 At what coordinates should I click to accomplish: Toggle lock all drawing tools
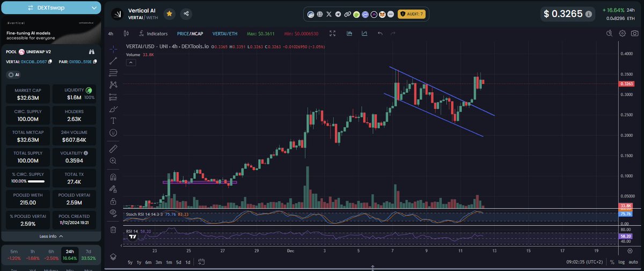113,201
